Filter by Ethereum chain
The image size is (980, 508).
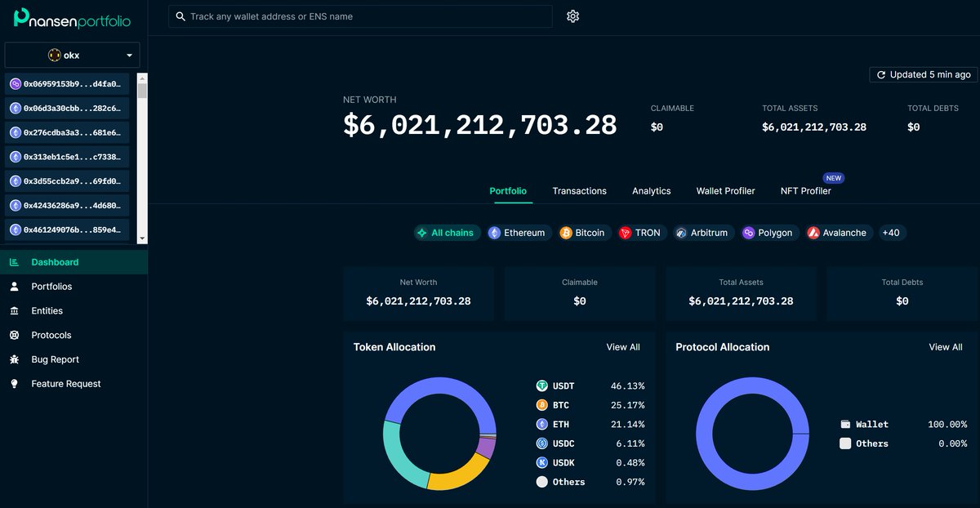(516, 233)
